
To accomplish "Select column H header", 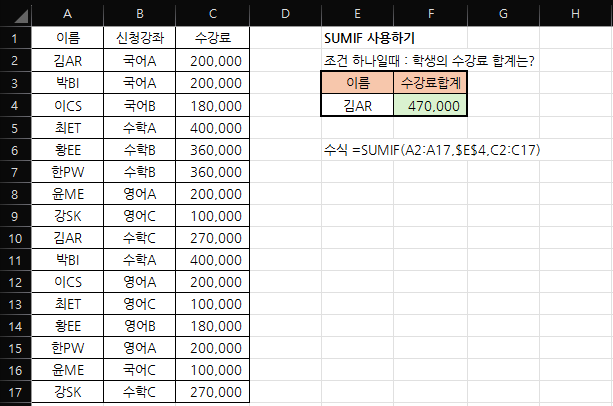I will (575, 13).
